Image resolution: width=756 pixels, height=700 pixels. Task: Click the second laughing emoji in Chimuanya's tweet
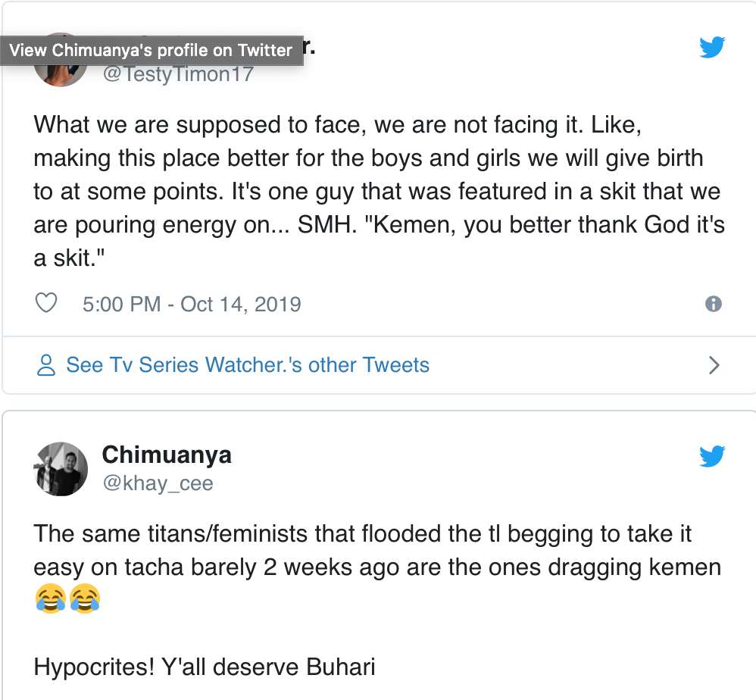[x=85, y=601]
